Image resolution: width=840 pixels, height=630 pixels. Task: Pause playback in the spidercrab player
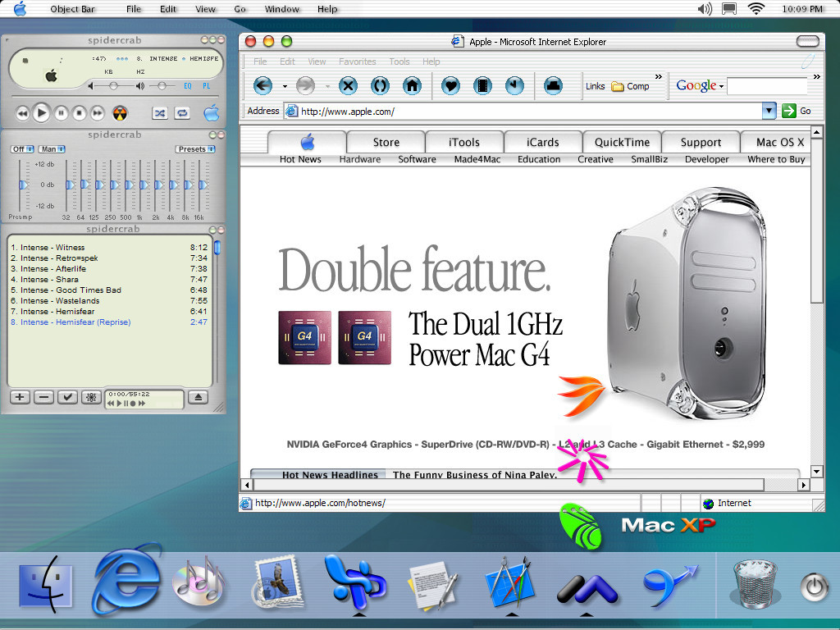coord(62,113)
